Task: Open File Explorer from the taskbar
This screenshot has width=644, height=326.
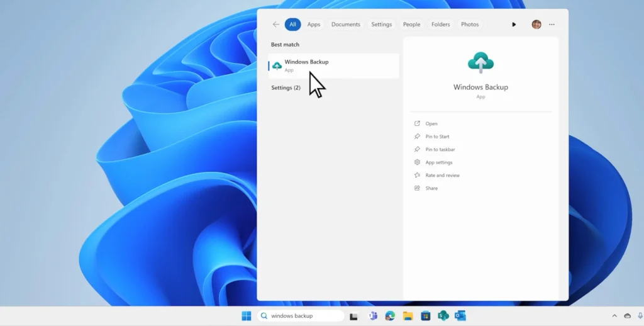Action: [408, 316]
